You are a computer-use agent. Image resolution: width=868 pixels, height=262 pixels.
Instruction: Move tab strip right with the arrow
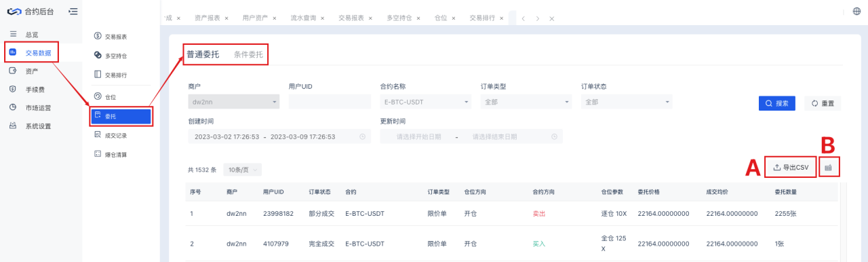pos(537,18)
